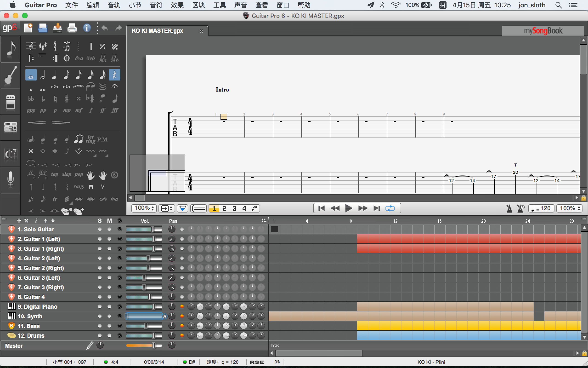Select the 10. Synth track row
The width and height of the screenshot is (588, 368).
(x=134, y=316)
